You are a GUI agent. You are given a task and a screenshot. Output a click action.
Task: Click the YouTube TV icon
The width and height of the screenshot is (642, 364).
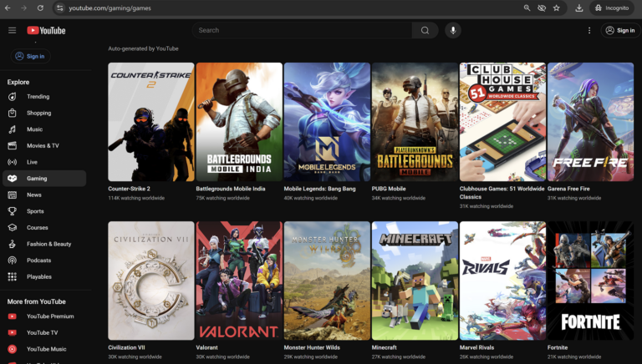(x=13, y=332)
